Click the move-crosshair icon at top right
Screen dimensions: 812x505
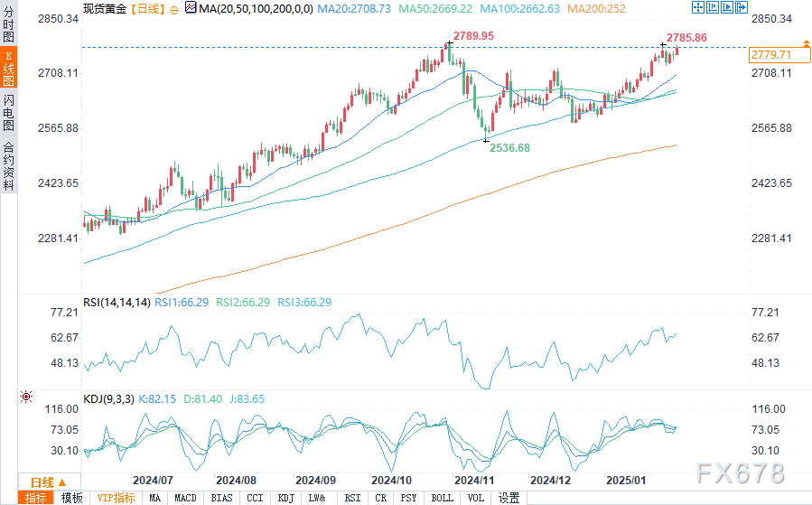[697, 7]
